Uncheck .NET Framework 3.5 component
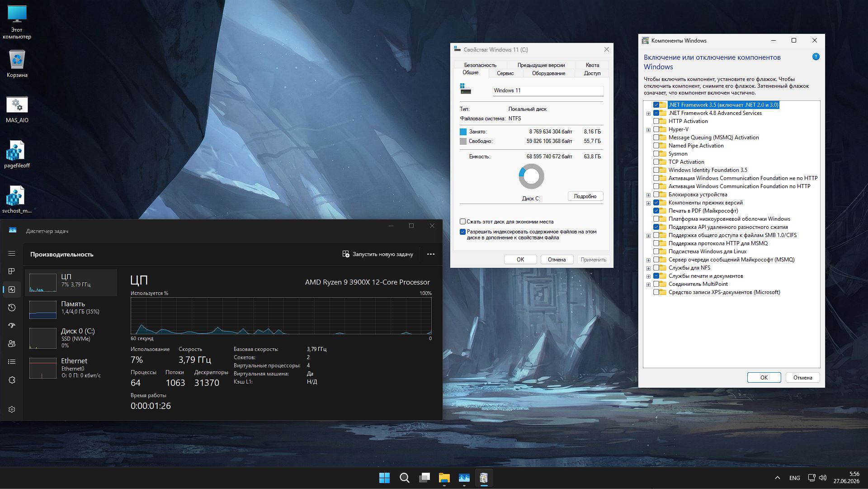This screenshot has width=868, height=489. (656, 105)
